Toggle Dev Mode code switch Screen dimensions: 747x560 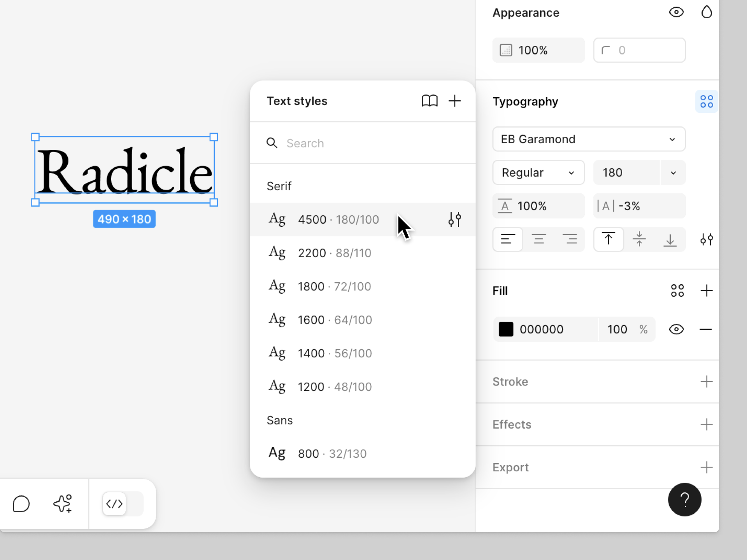click(x=123, y=504)
